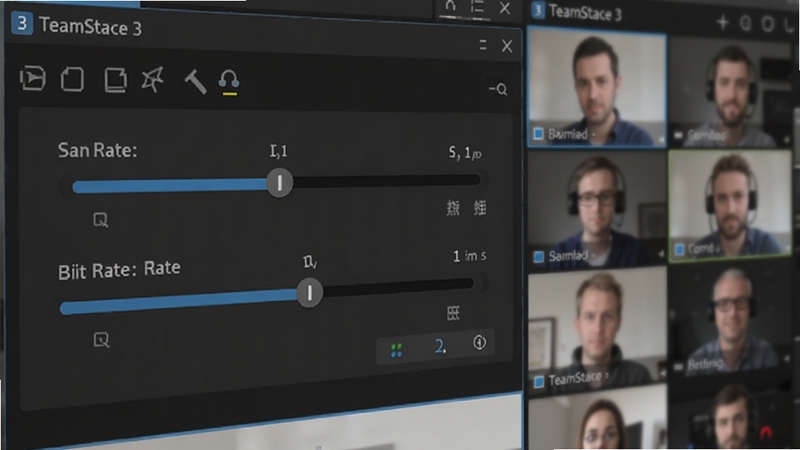Adjust the San Rate slider handle
The image size is (800, 450).
point(280,183)
